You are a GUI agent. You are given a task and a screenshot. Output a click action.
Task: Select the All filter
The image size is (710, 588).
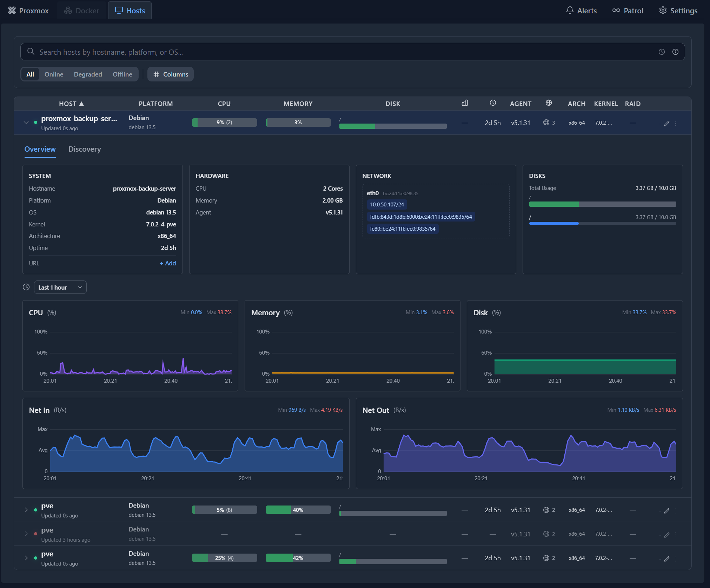(30, 74)
